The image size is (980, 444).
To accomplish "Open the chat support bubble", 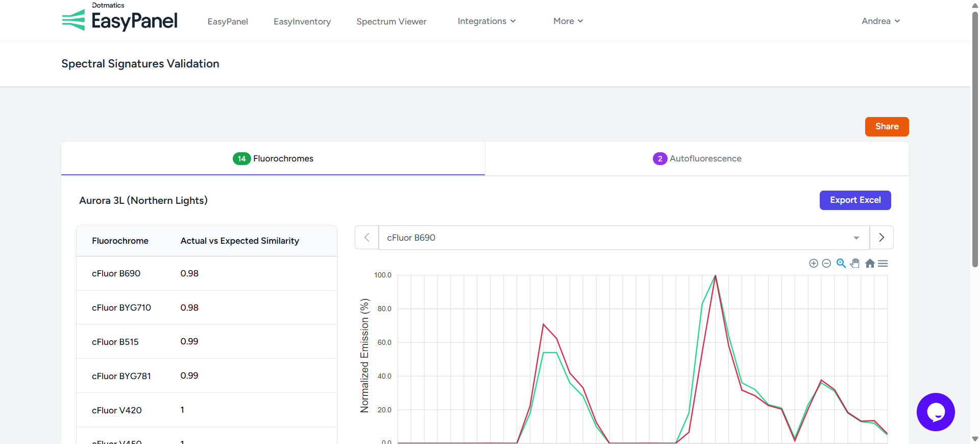I will (935, 412).
